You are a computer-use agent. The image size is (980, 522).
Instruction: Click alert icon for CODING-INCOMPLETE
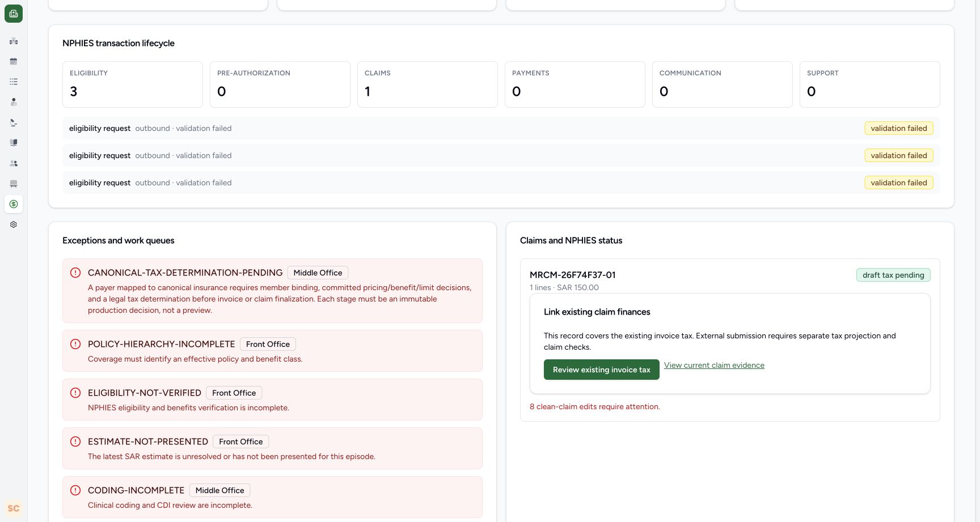[x=75, y=490]
